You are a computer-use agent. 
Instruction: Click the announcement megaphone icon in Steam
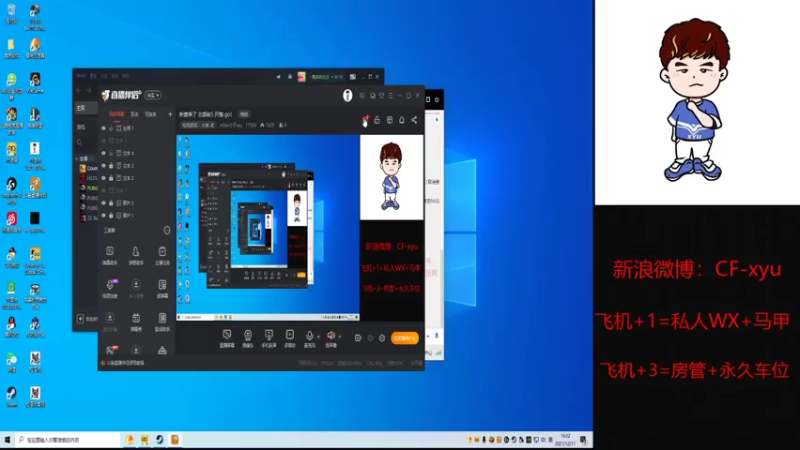click(279, 77)
